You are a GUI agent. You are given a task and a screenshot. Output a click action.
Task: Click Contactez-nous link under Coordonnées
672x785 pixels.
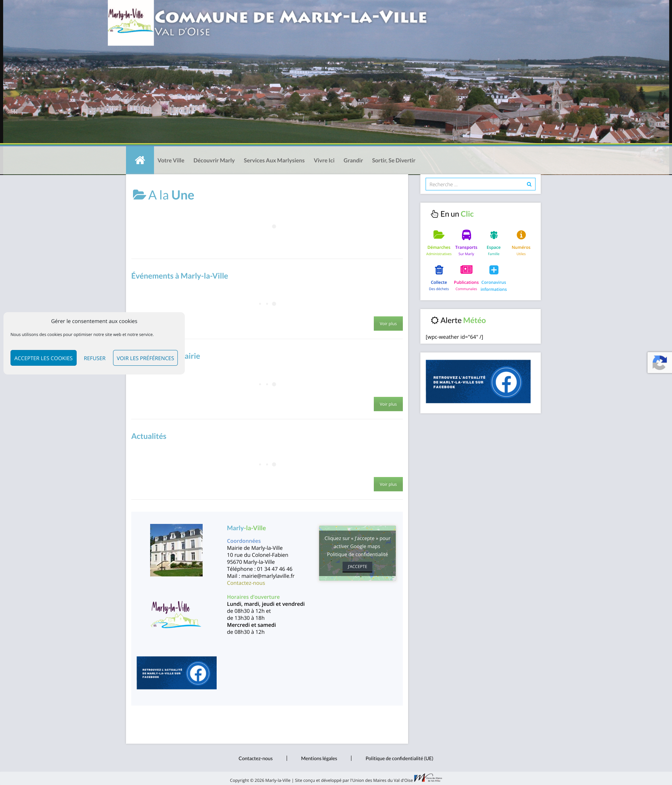coord(246,583)
